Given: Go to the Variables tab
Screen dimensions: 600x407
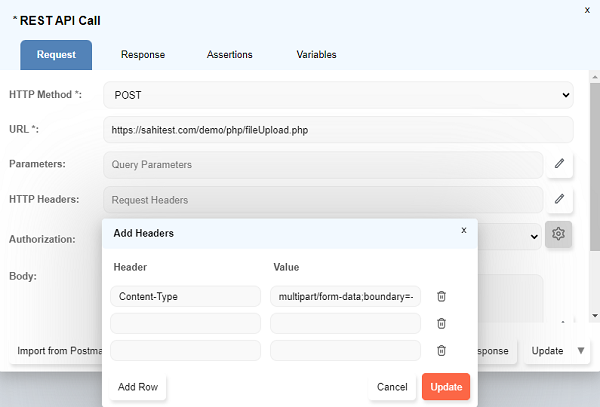Looking at the screenshot, I should pyautogui.click(x=316, y=55).
